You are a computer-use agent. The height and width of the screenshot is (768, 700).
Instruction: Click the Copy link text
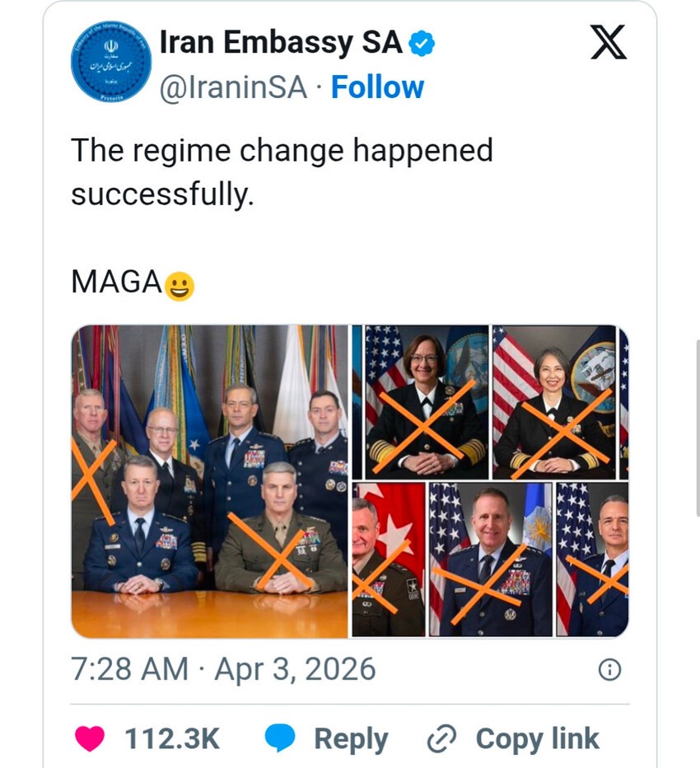tap(537, 738)
